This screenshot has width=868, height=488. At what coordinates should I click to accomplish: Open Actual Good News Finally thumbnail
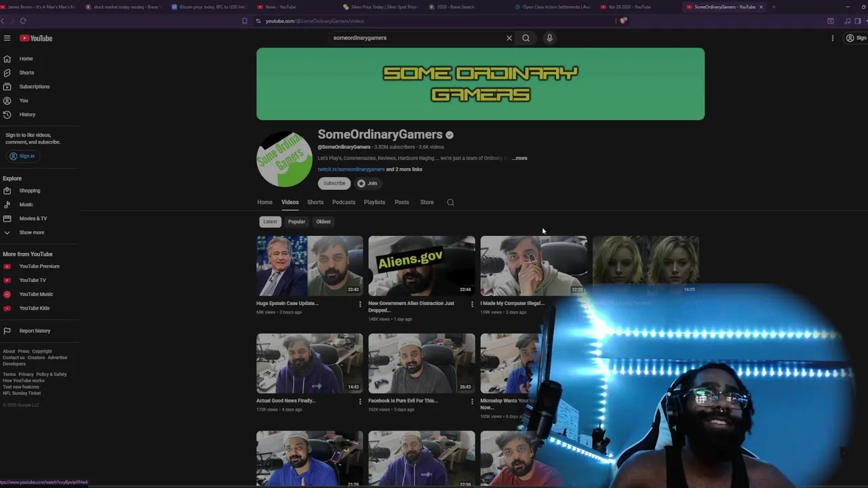click(310, 363)
